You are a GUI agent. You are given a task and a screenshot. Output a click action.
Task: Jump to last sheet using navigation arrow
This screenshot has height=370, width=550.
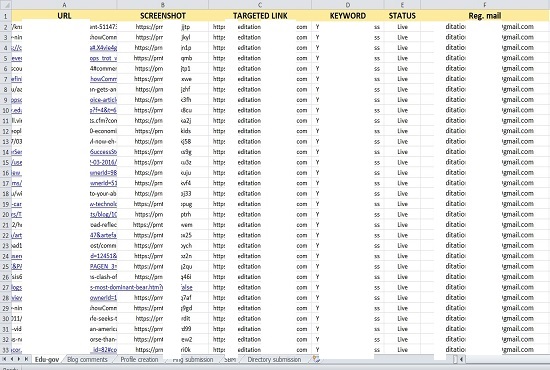(26, 359)
